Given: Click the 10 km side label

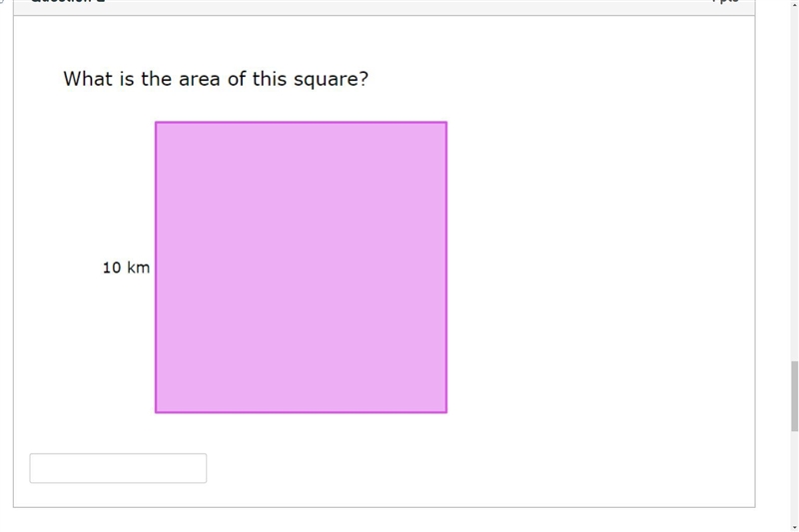Looking at the screenshot, I should 126,267.
